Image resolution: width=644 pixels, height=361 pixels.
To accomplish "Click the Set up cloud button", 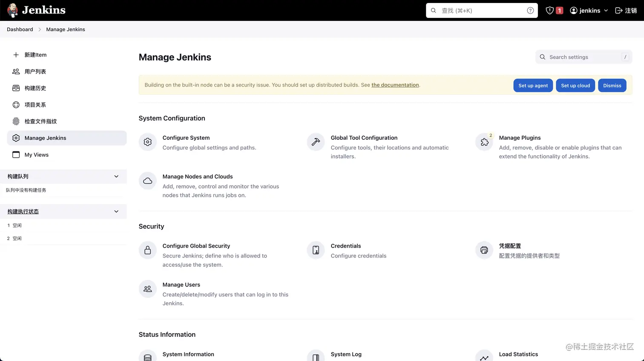I will [575, 86].
